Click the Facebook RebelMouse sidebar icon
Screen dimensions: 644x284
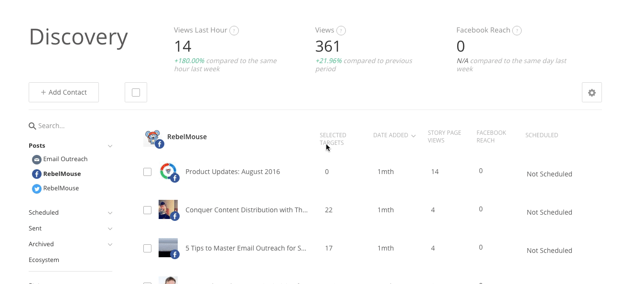[36, 174]
